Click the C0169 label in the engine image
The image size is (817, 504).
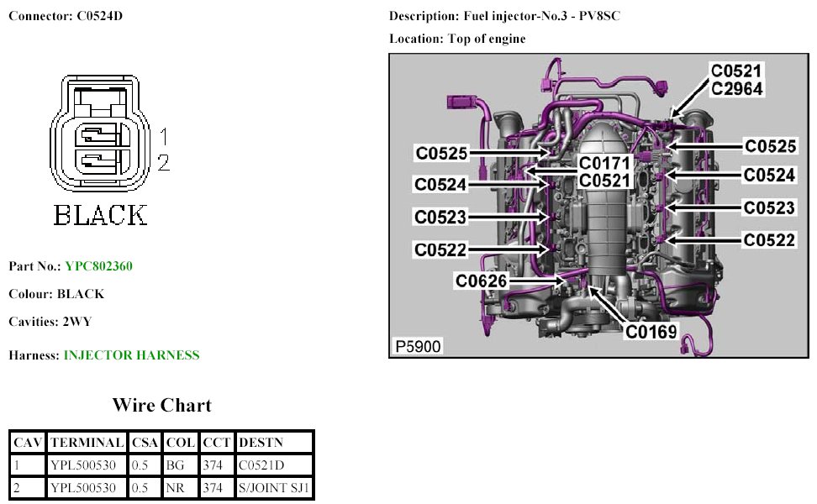651,332
